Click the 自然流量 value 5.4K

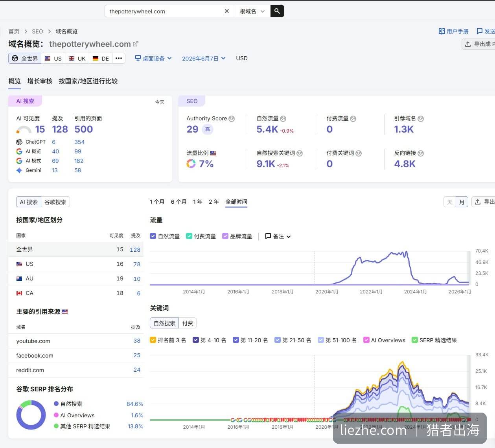point(267,129)
